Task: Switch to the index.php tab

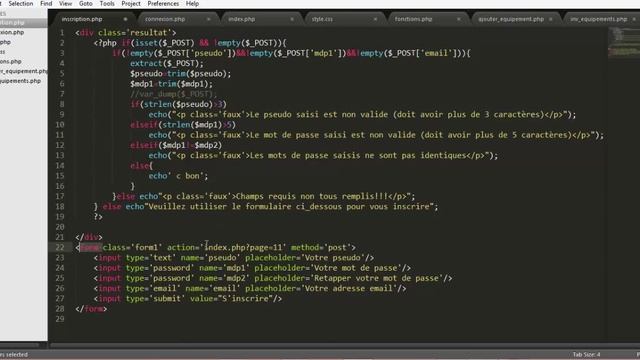Action: point(242,19)
